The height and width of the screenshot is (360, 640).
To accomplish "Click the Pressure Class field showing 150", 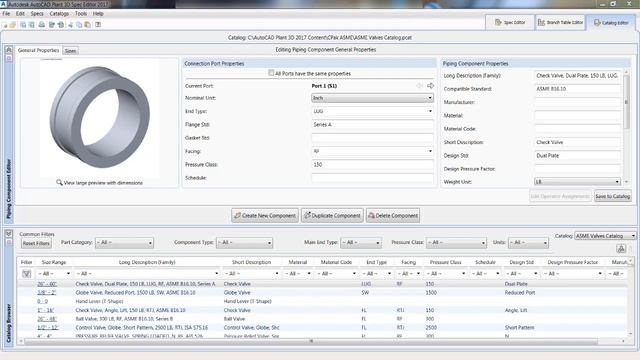I will pos(372,164).
